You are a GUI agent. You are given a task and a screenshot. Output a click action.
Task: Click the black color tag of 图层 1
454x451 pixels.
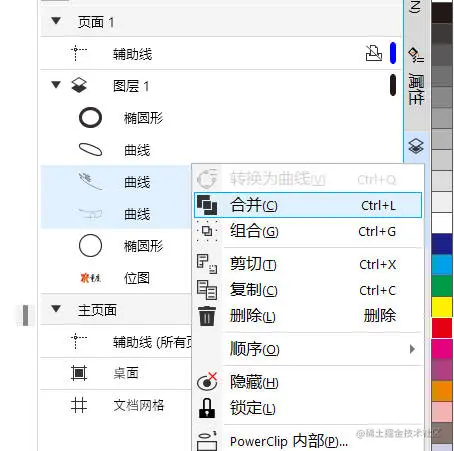393,85
